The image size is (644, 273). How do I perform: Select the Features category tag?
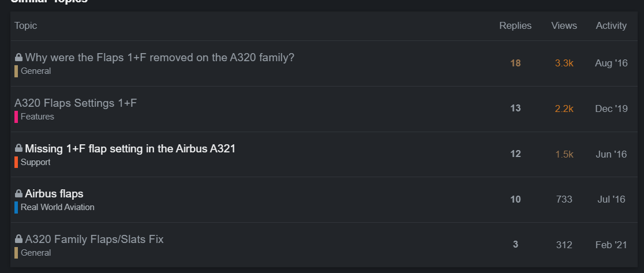(x=37, y=117)
